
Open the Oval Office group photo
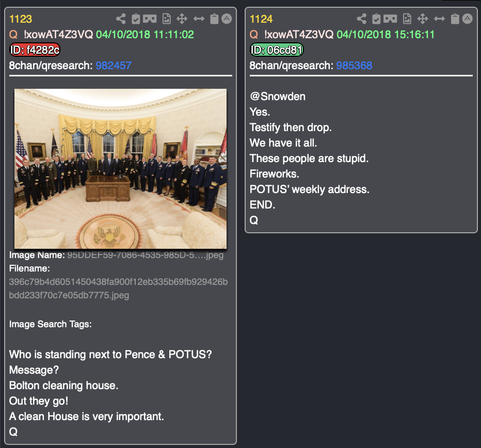pos(121,169)
